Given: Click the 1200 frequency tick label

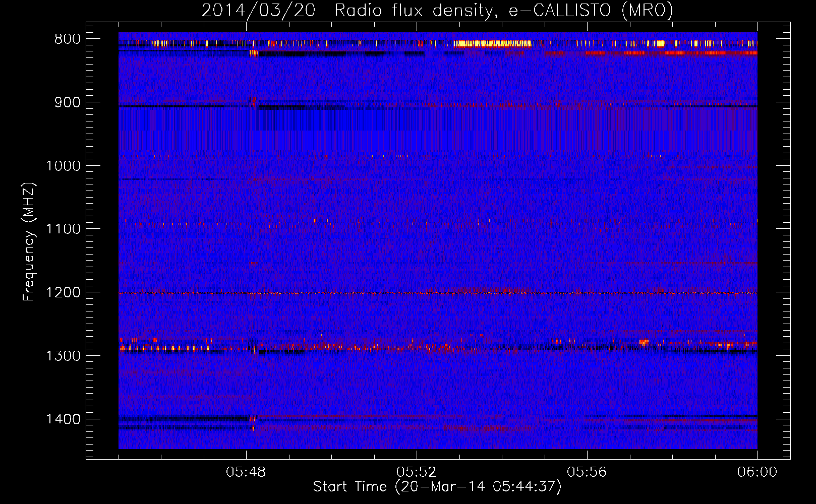Looking at the screenshot, I should pyautogui.click(x=64, y=293).
